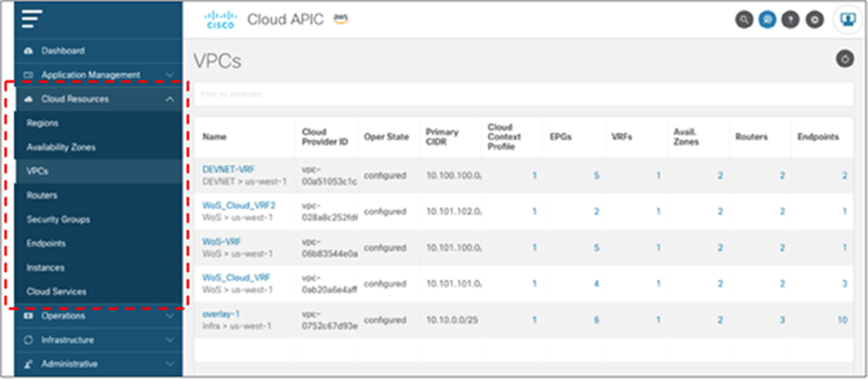
Task: Click EPGs count 5 for DEVNET-VRF
Action: (x=596, y=175)
